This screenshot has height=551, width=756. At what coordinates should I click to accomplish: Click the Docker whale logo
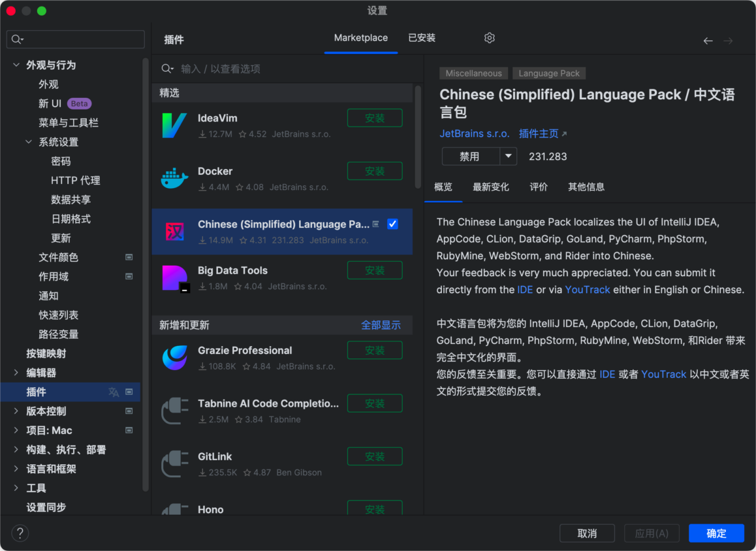pos(174,178)
